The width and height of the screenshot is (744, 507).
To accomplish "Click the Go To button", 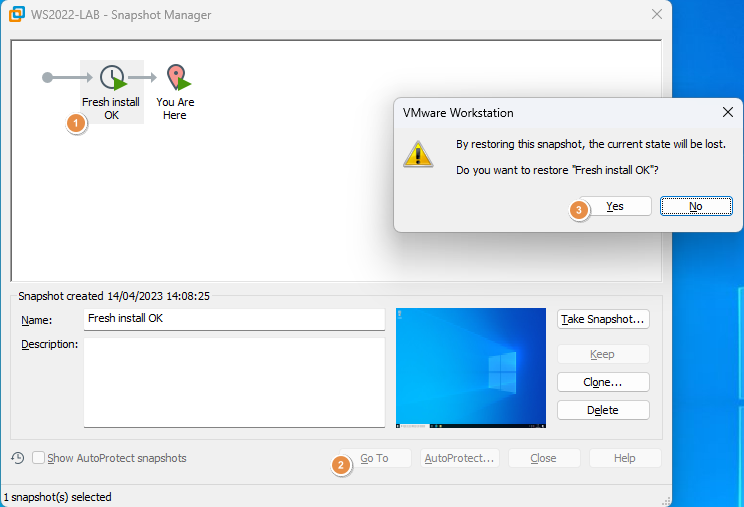I will [x=375, y=458].
